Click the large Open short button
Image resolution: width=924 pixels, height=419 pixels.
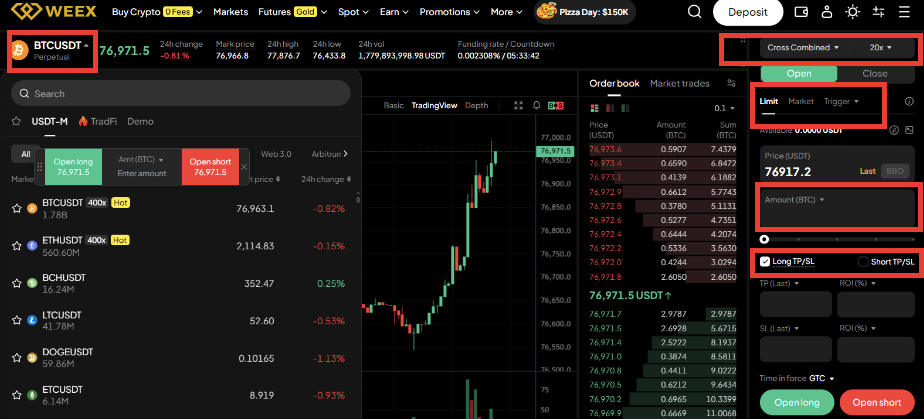[877, 402]
